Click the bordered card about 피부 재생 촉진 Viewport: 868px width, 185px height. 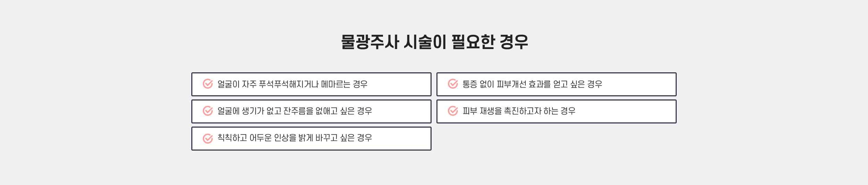click(557, 111)
